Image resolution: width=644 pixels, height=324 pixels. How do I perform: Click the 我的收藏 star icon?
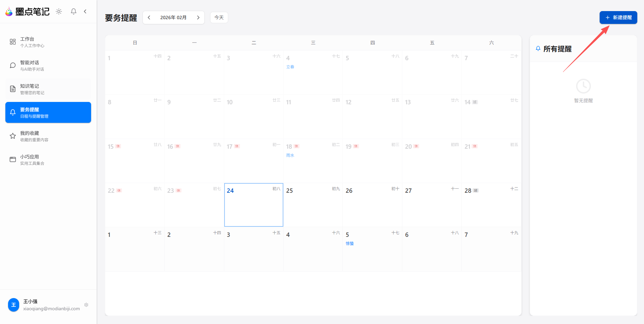tap(13, 136)
